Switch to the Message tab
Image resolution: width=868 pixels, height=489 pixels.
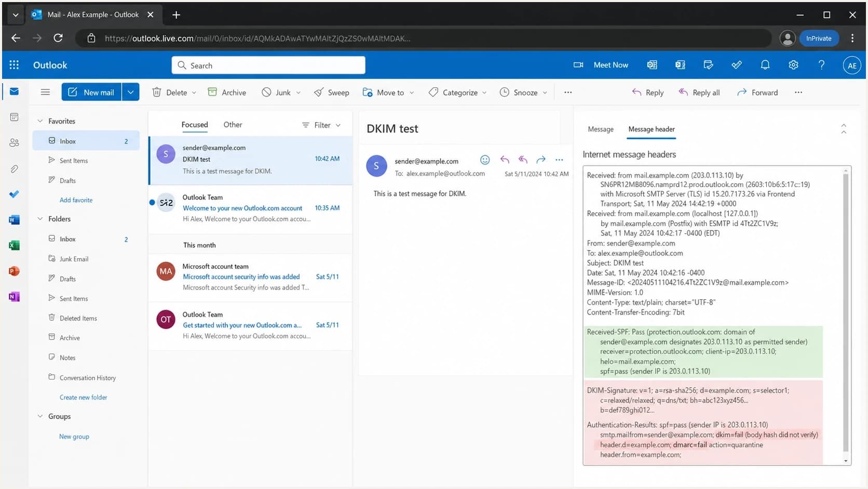[601, 129]
